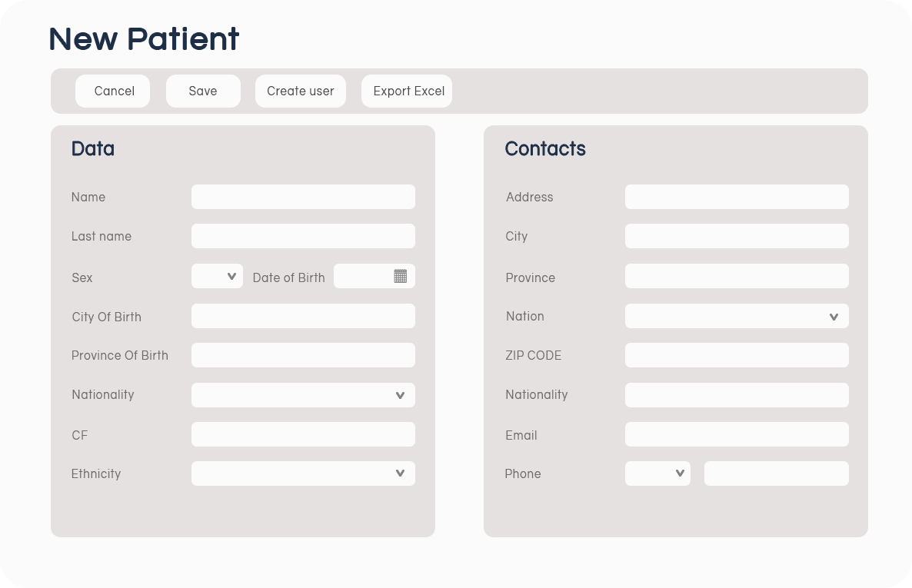Expand the Phone prefix dropdown
This screenshot has height=588, width=912.
(657, 473)
